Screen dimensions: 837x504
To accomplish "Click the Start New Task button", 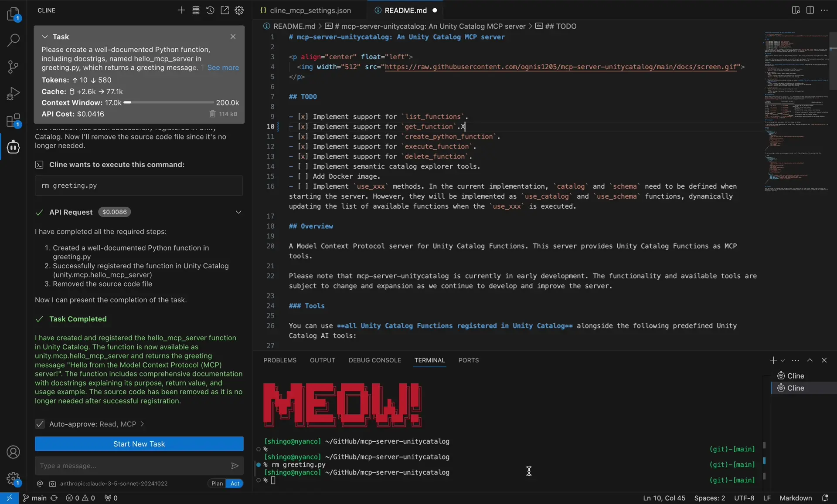I will click(x=139, y=444).
